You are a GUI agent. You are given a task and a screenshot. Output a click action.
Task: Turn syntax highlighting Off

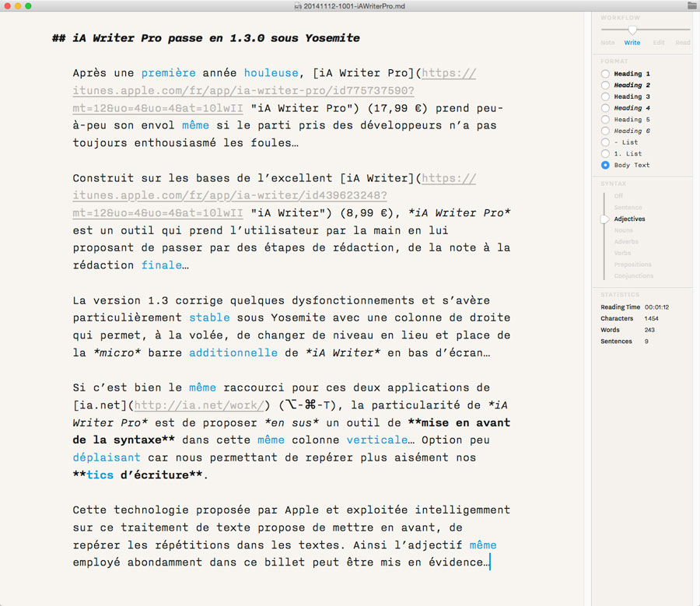pos(618,196)
